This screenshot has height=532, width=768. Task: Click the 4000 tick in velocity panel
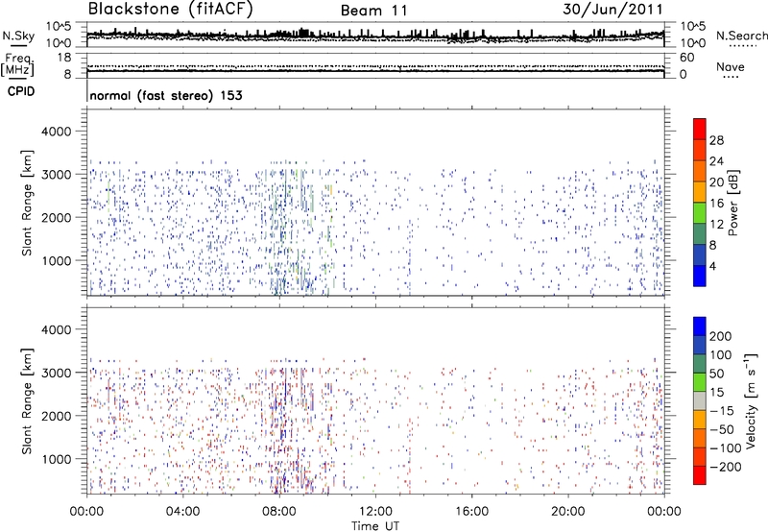57,329
